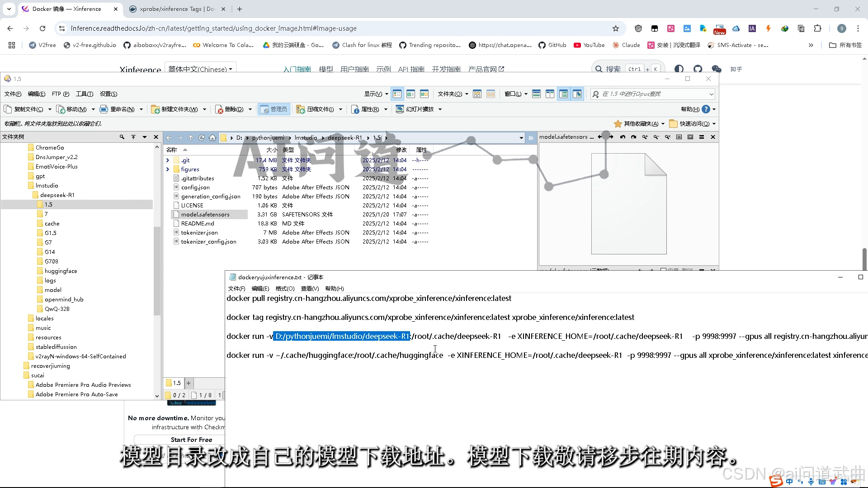The height and width of the screenshot is (488, 868).
Task: Open the path bar dropdown arrow
Action: (x=521, y=138)
